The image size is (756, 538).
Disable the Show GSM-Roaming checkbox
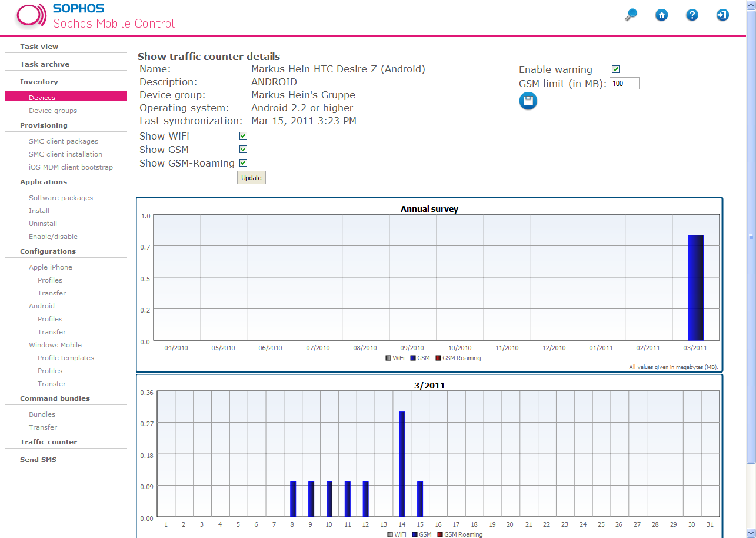(243, 163)
